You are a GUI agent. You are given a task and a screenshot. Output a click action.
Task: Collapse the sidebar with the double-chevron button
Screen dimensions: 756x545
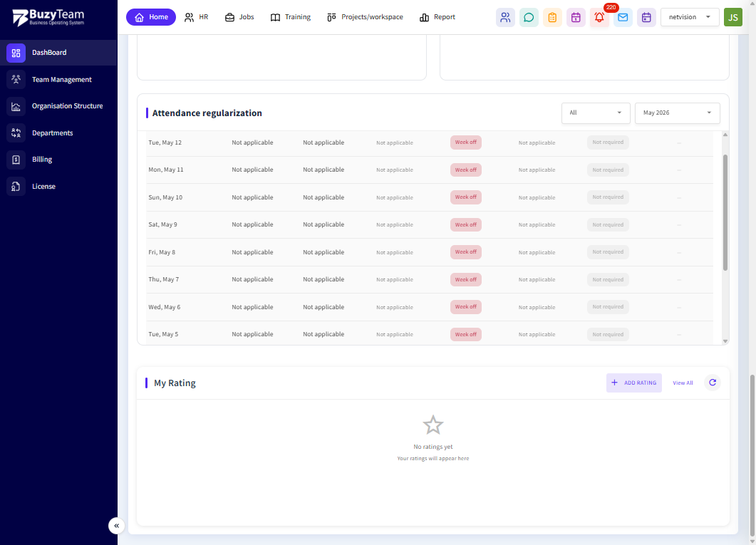(117, 526)
